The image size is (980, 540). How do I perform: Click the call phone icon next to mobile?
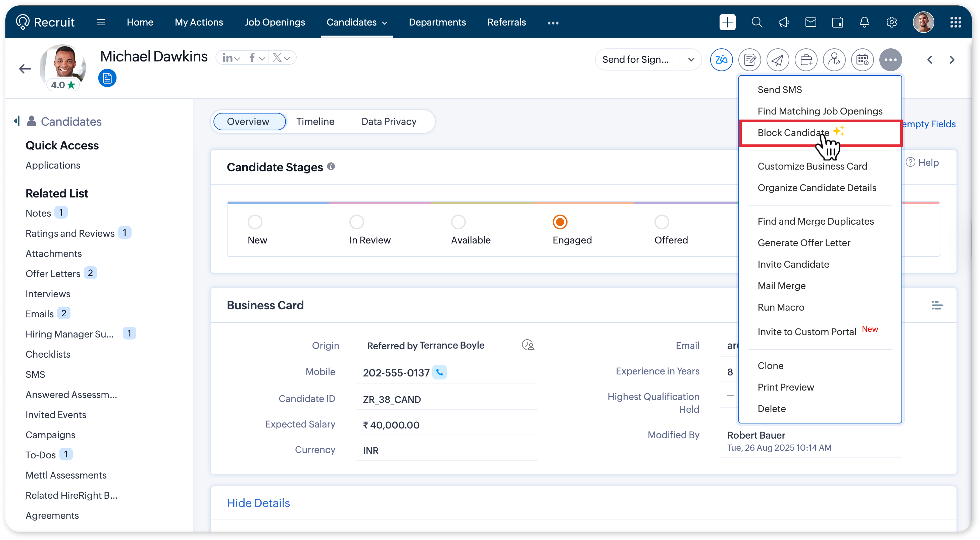440,372
